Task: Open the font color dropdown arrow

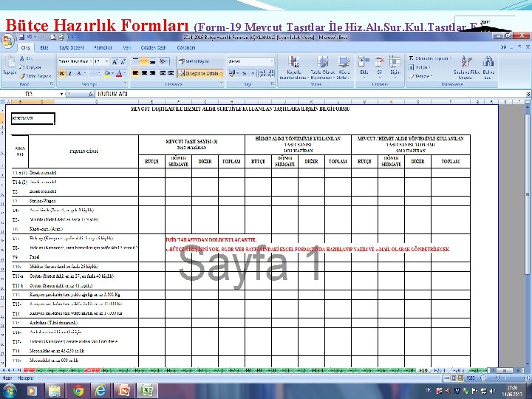Action: pos(124,73)
